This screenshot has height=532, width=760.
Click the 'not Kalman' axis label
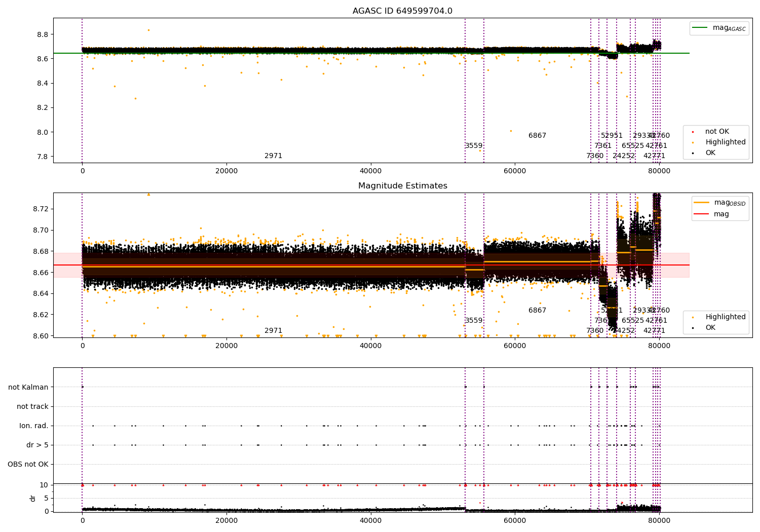28,387
